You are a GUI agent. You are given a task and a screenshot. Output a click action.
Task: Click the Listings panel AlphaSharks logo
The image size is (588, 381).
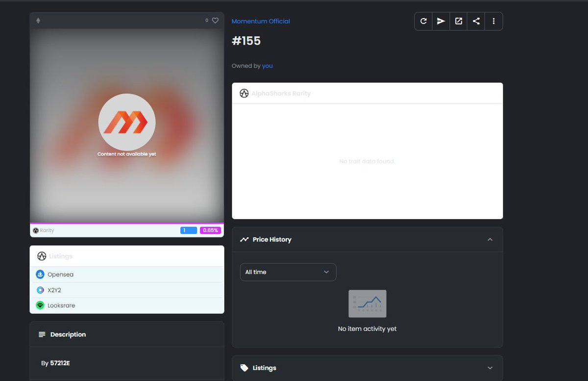[x=42, y=256]
